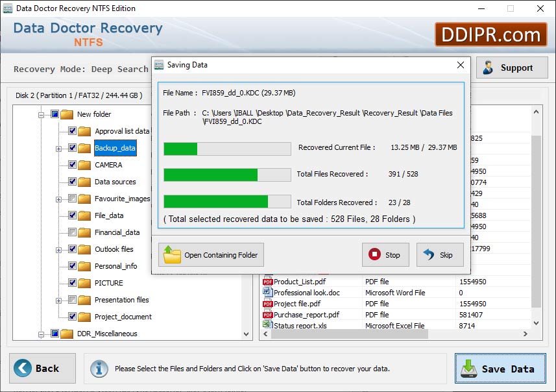Select the Backup_data folder icon
Screen dimensions: 556x392
pos(84,148)
